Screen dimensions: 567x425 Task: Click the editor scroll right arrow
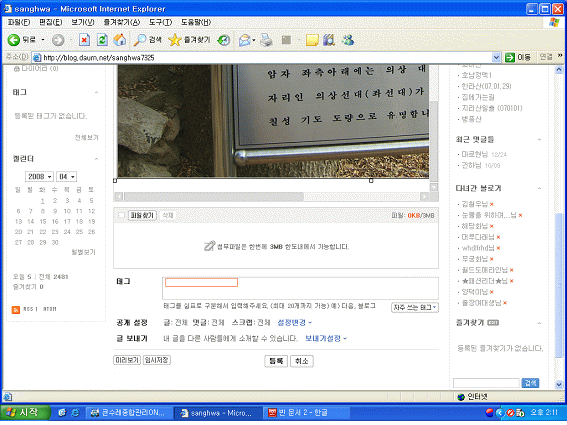pos(425,197)
